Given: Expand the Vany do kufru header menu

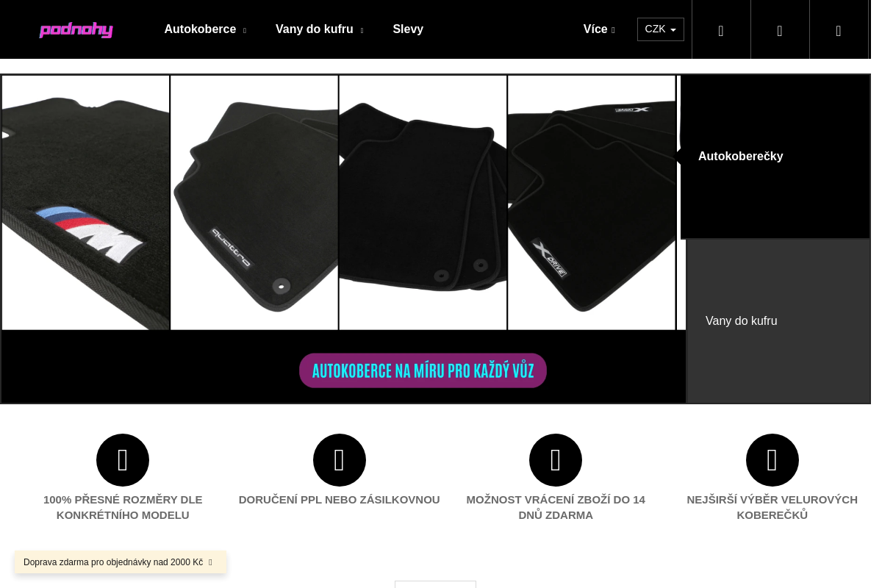Looking at the screenshot, I should [319, 29].
